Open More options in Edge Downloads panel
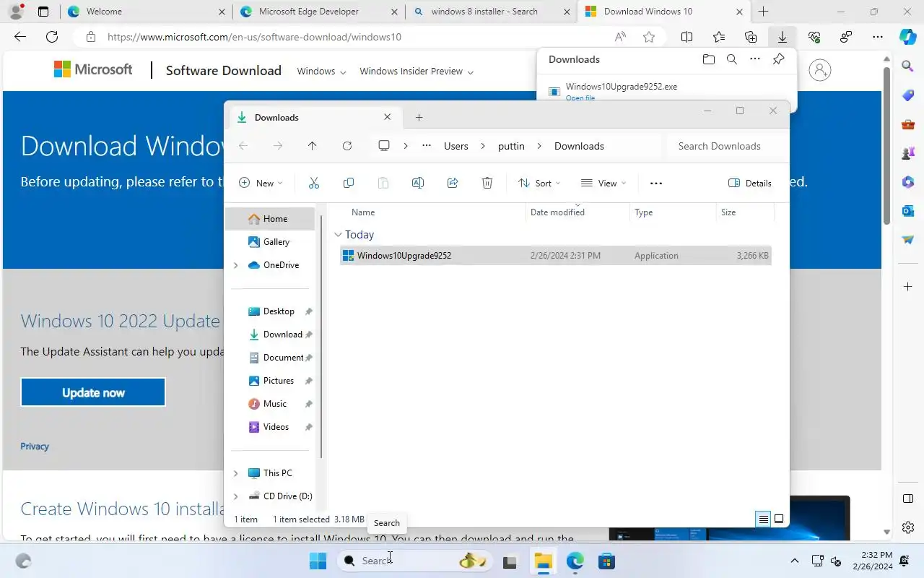 tap(755, 59)
